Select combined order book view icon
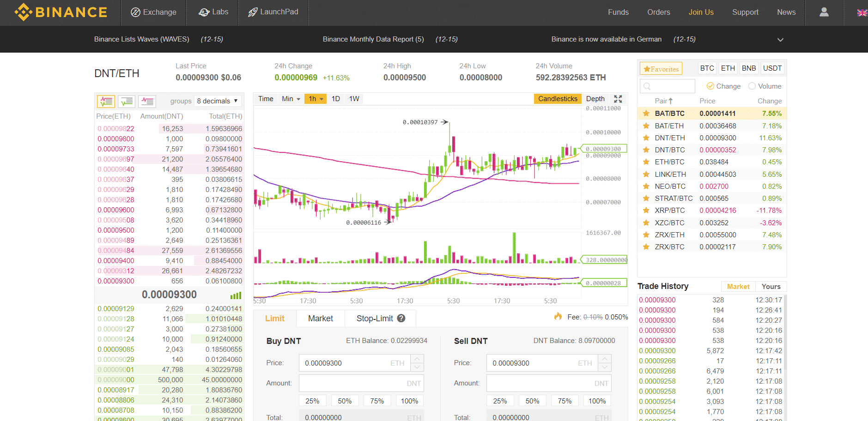This screenshot has width=868, height=421. coord(106,101)
